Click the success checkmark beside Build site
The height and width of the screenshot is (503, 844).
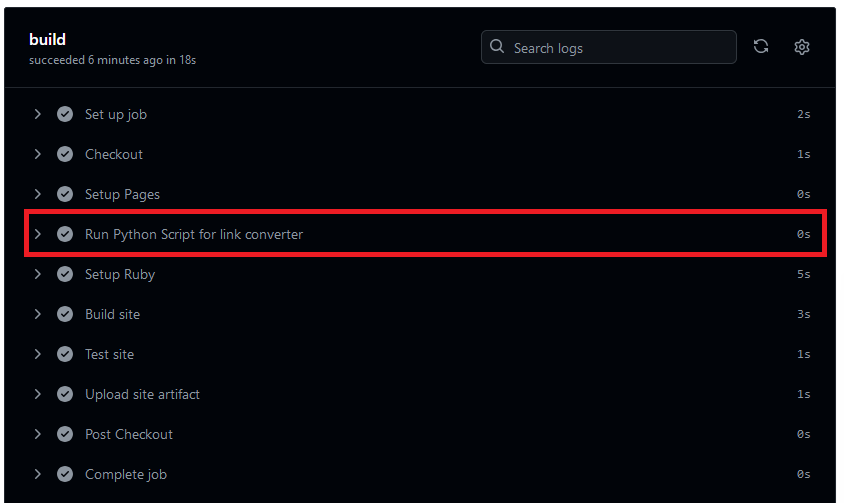65,314
